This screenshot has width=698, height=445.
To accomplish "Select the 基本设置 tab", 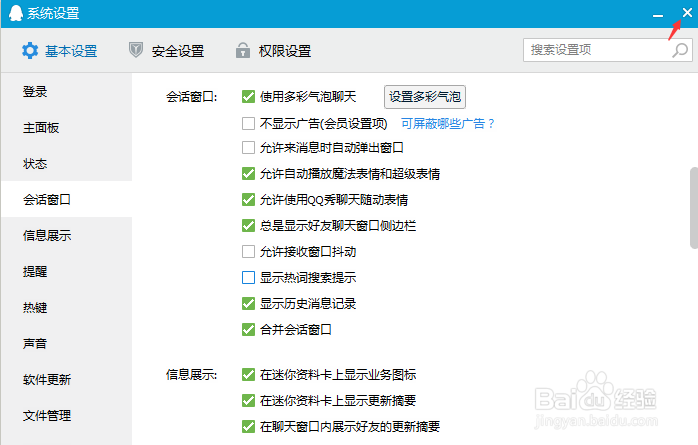I will (60, 51).
